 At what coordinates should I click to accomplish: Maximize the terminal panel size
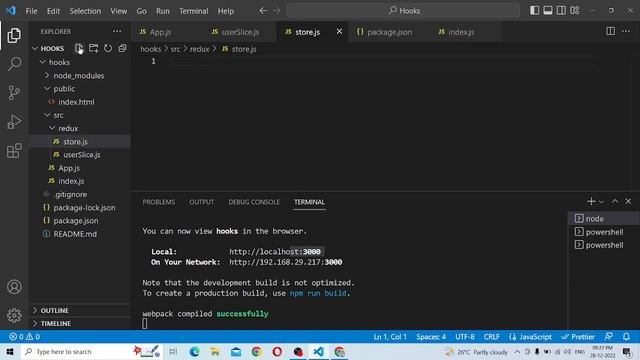(x=615, y=201)
